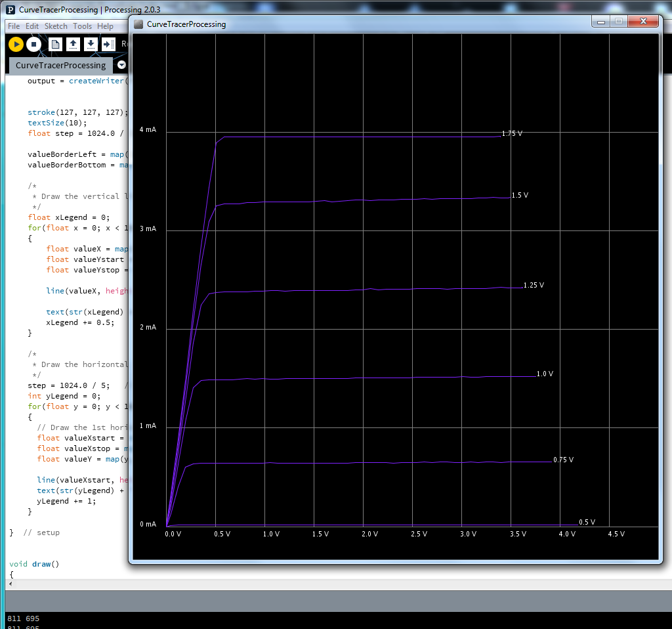
Task: Select the CurveTracerProcessing editor tab
Action: tap(60, 65)
